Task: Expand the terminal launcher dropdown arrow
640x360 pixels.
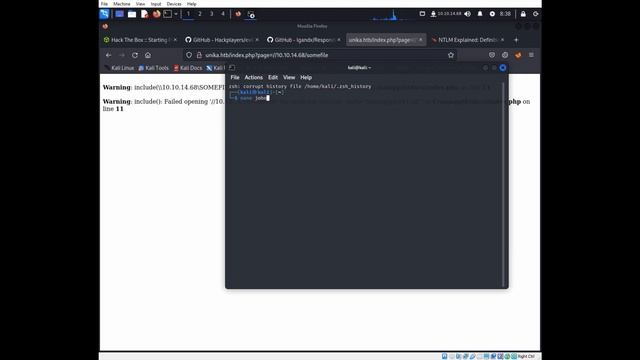Action: coord(176,14)
